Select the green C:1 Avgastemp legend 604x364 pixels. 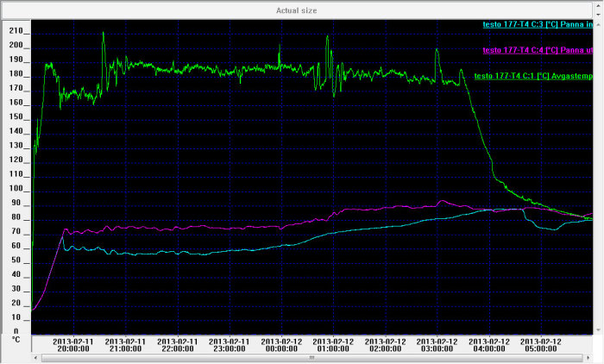click(x=533, y=76)
